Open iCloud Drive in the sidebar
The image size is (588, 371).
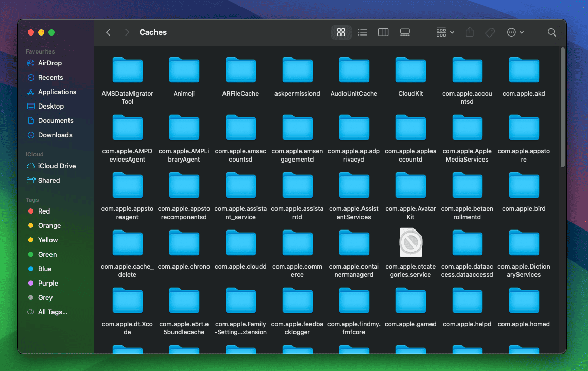tap(56, 166)
